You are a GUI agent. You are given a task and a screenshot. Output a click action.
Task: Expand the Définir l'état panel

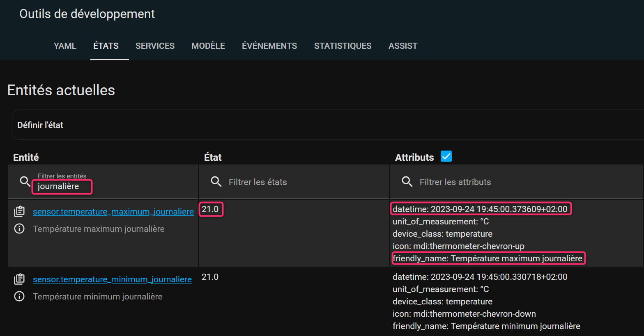pos(40,125)
